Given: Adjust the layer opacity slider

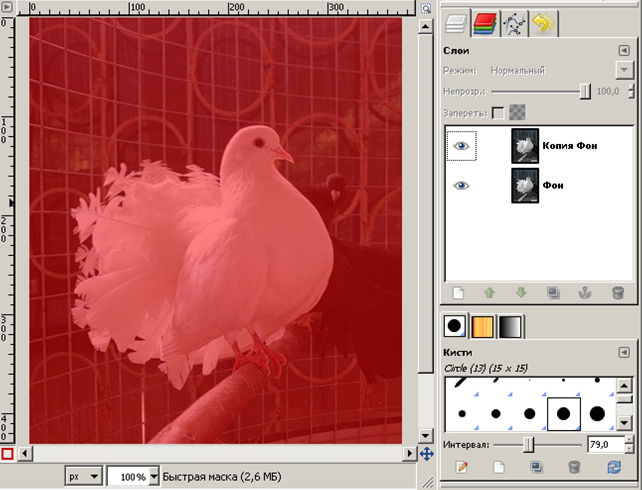Looking at the screenshot, I should (541, 92).
